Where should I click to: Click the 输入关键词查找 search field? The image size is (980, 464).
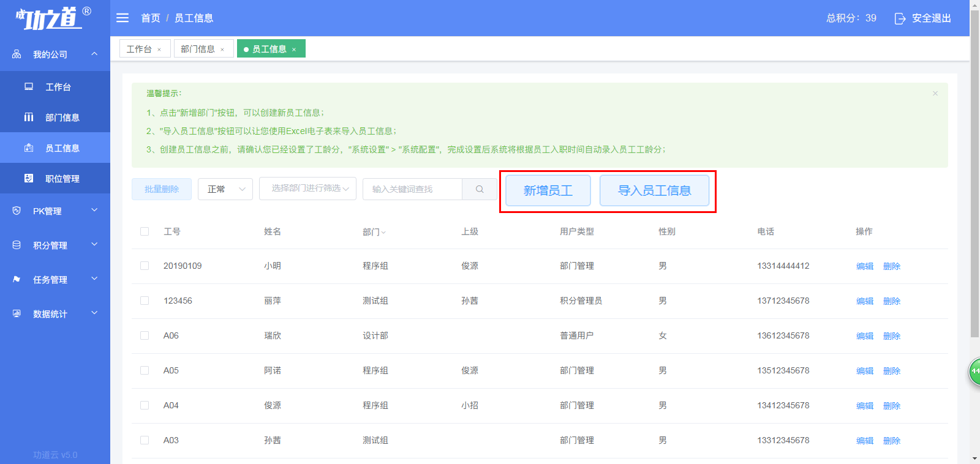[412, 189]
